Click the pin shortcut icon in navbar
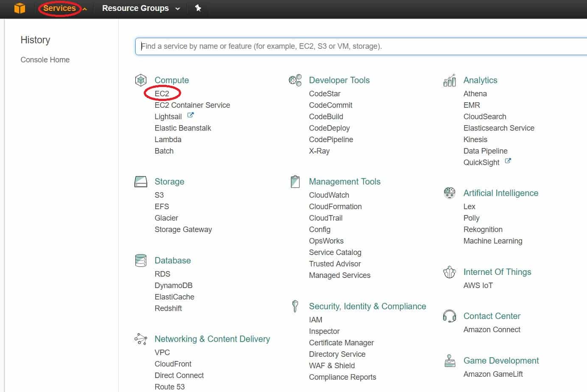Image resolution: width=587 pixels, height=392 pixels. tap(198, 8)
